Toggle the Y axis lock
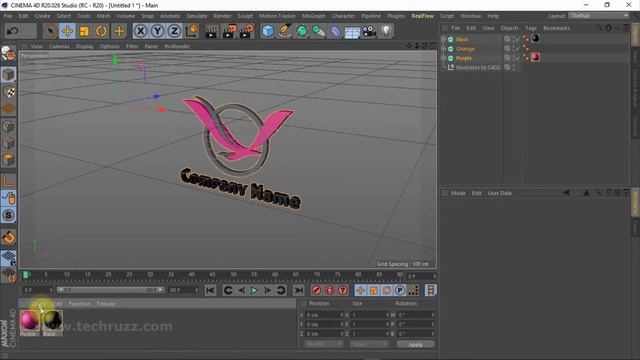The width and height of the screenshot is (640, 360). coord(158,31)
